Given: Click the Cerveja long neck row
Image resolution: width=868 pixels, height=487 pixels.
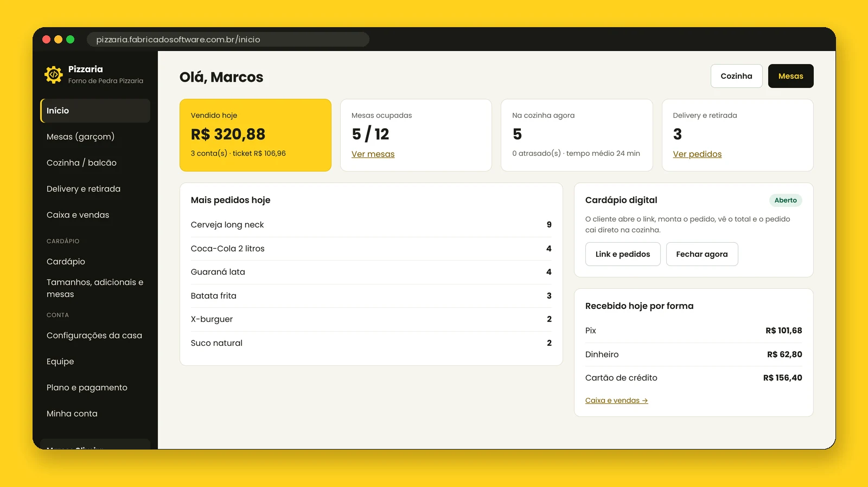Looking at the screenshot, I should (x=371, y=225).
